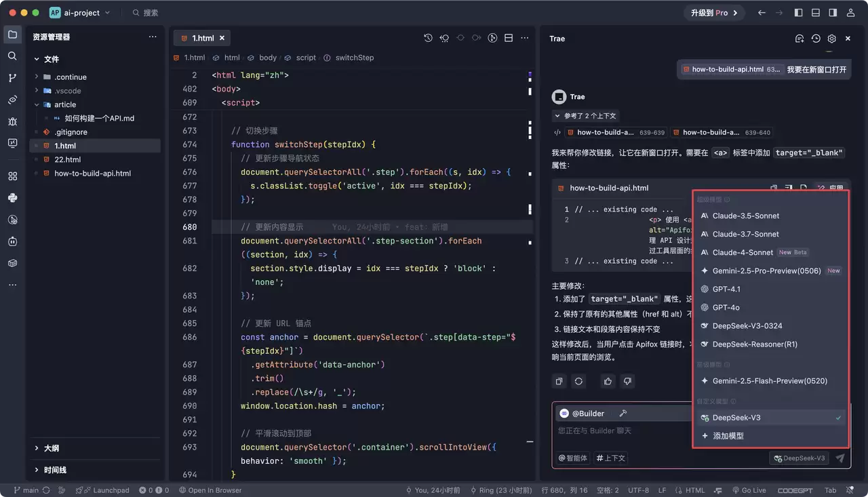Screen dimensions: 868x497
Task: Toggle the right AI sidebar visibility
Action: (833, 13)
